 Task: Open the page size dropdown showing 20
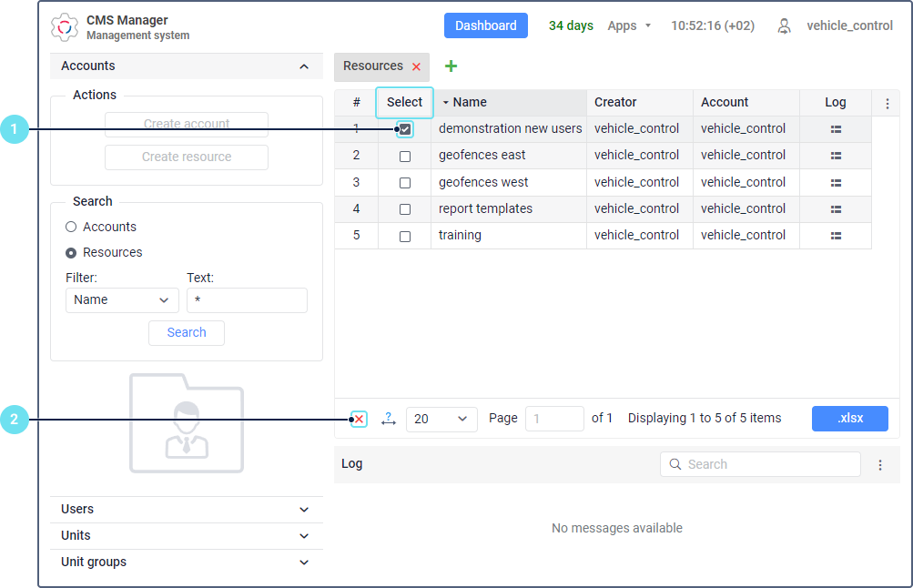[441, 419]
